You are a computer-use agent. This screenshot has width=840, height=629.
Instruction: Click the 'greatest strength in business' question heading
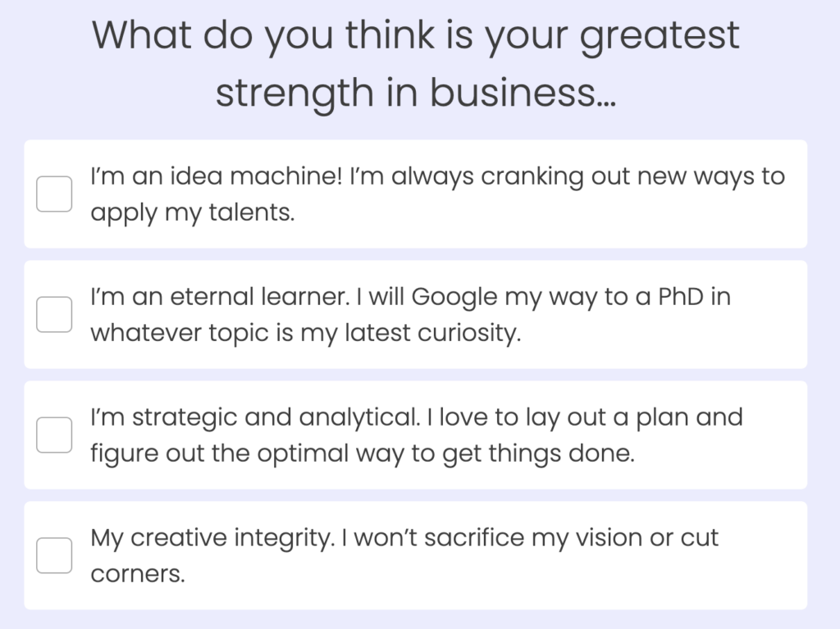coord(416,64)
